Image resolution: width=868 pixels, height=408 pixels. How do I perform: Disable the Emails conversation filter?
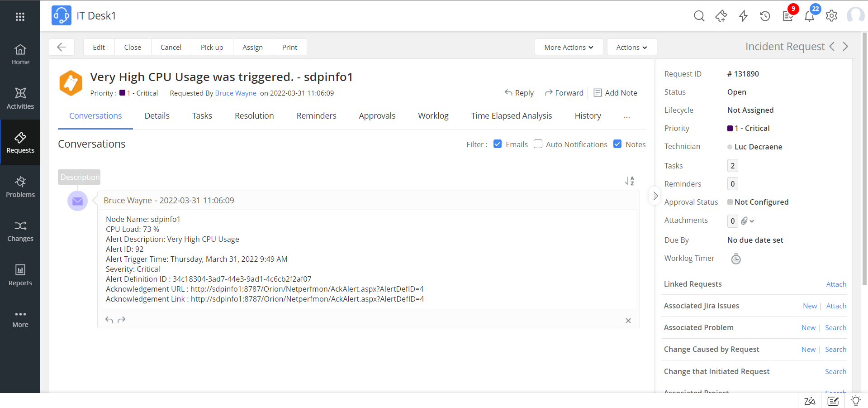[x=498, y=144]
